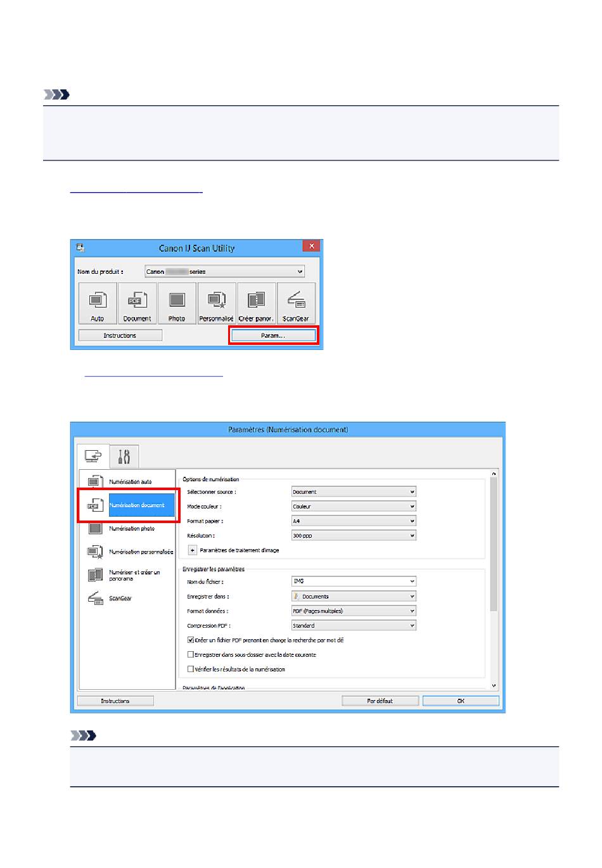Screen dimensions: 602x868
Task: Open the Mode couleur dropdown
Action: click(354, 507)
